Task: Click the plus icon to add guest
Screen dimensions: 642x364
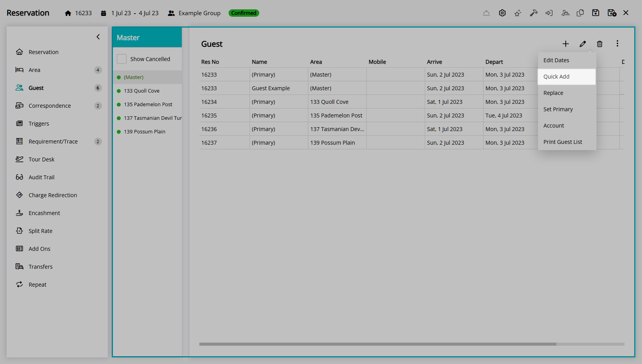Action: tap(566, 44)
